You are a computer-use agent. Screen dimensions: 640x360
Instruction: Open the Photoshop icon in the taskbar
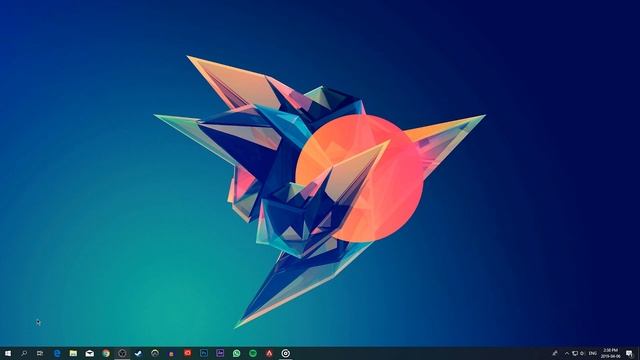point(204,353)
